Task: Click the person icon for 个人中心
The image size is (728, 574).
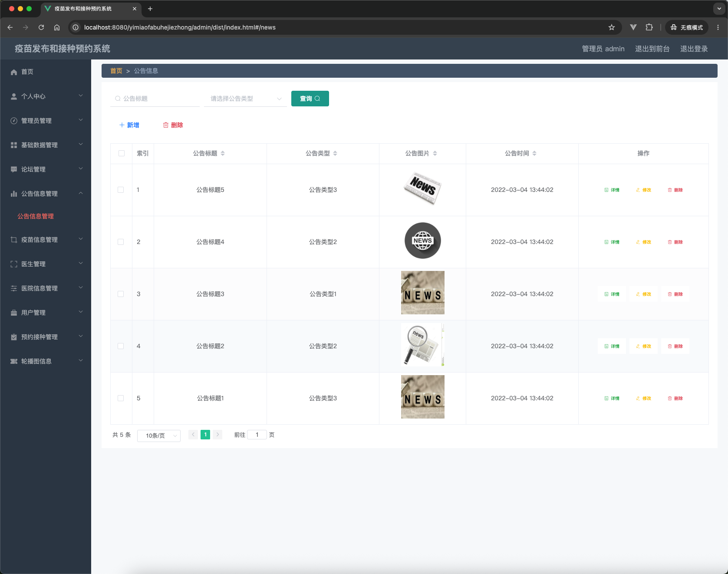Action: tap(14, 96)
